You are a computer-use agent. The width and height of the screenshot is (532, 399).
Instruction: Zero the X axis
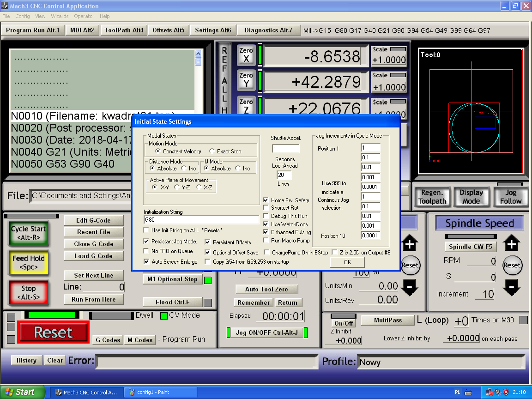tap(246, 55)
